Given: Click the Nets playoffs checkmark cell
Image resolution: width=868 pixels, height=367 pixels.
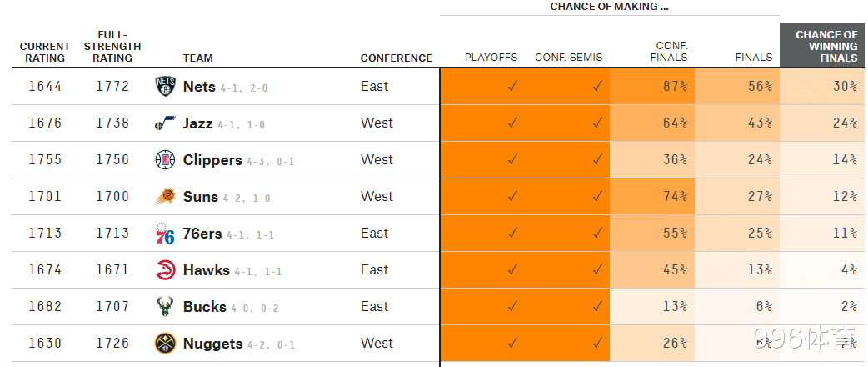Looking at the screenshot, I should [x=482, y=87].
